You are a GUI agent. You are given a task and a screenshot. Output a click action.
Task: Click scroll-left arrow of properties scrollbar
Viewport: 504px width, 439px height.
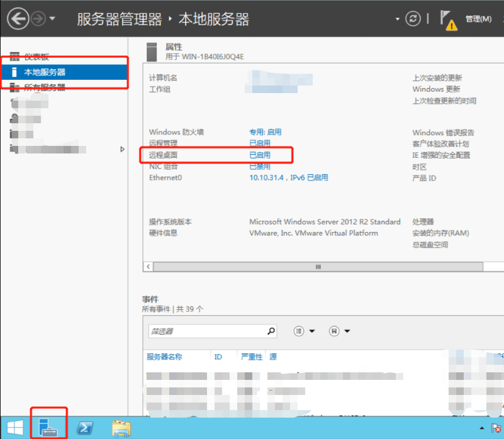(148, 267)
